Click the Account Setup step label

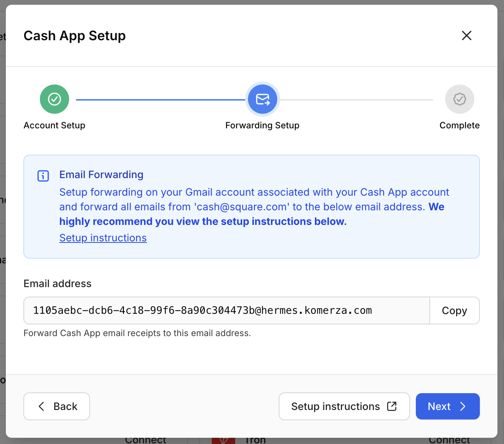(54, 125)
